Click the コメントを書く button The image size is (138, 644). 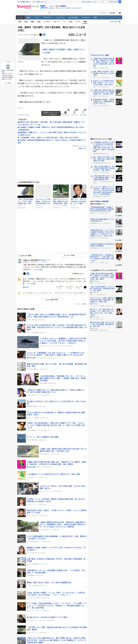click(69, 255)
